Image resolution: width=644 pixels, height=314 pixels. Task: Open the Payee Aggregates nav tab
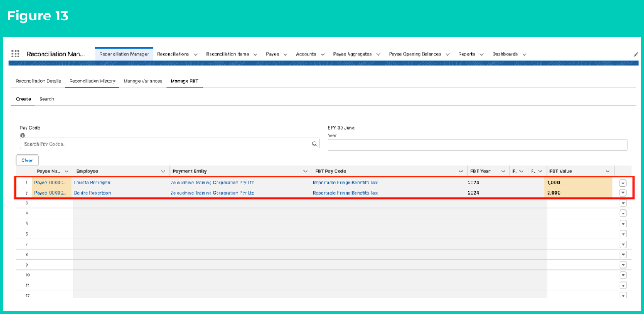(353, 54)
